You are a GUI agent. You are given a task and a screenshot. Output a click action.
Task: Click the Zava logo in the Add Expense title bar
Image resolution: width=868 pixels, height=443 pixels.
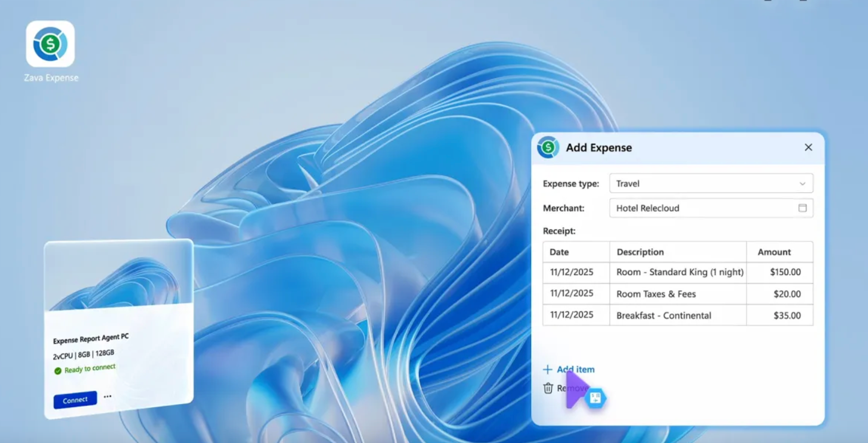click(x=548, y=147)
